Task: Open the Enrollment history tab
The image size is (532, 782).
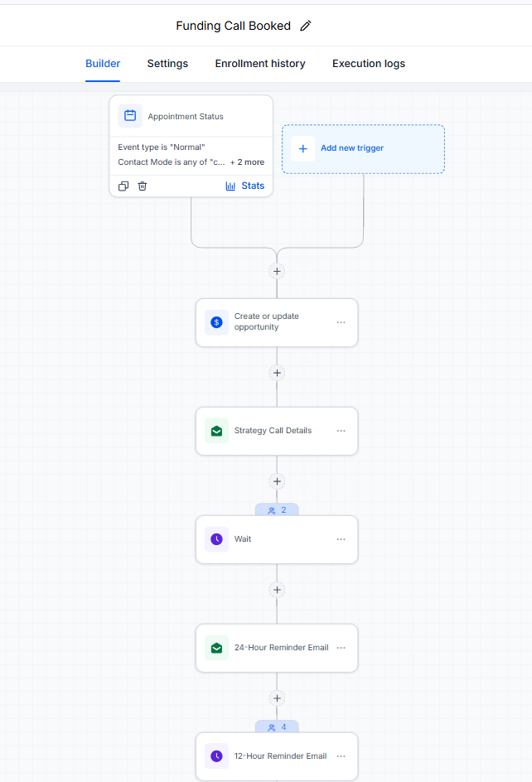Action: [x=260, y=64]
